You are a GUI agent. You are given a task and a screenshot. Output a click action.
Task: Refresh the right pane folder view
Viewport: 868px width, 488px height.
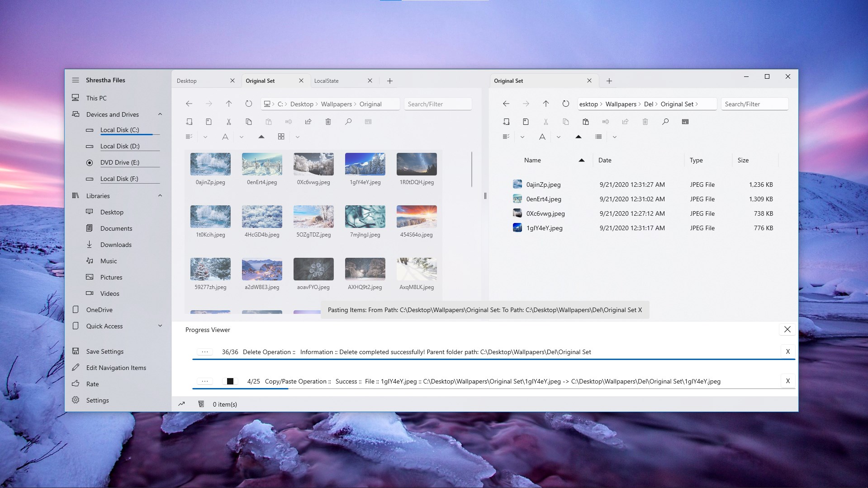pos(566,104)
